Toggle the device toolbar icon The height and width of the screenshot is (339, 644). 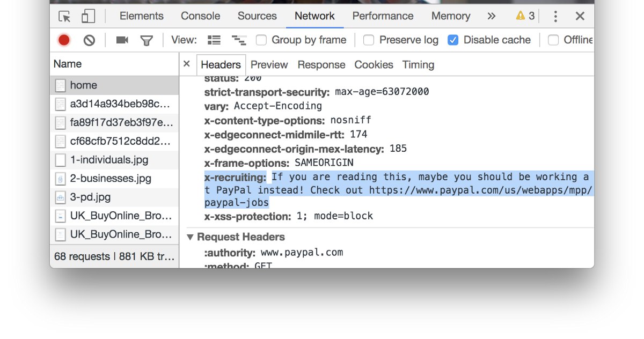point(88,17)
